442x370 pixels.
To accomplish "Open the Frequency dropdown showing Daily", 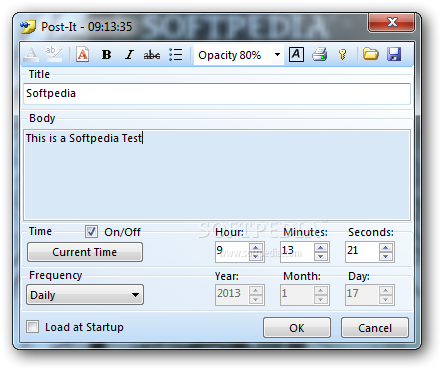I will tap(85, 295).
